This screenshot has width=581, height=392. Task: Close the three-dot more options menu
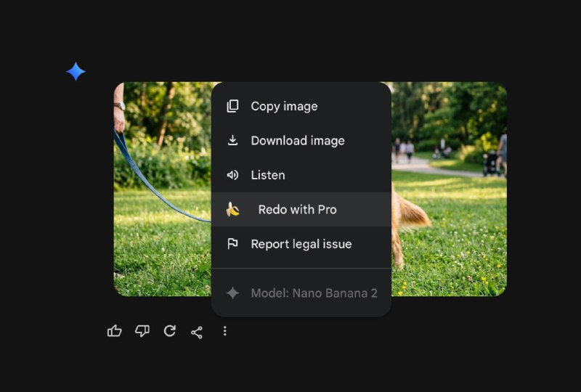[x=224, y=331]
